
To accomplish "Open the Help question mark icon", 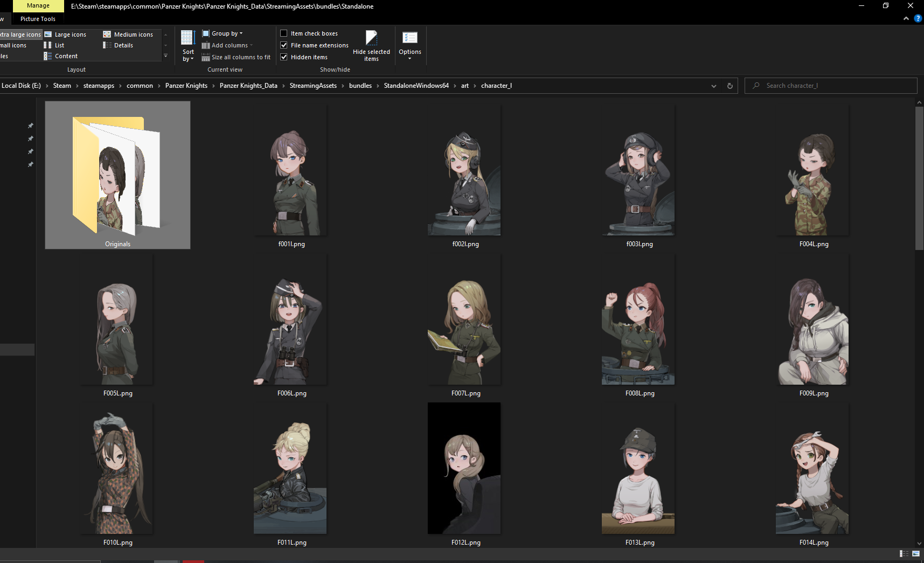I will pyautogui.click(x=918, y=18).
